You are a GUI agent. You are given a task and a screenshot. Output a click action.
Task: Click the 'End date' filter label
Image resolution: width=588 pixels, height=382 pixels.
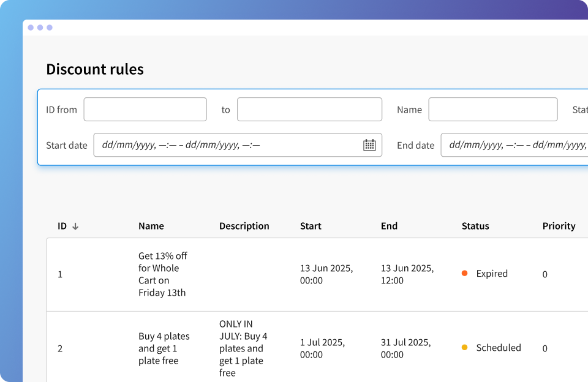point(415,145)
